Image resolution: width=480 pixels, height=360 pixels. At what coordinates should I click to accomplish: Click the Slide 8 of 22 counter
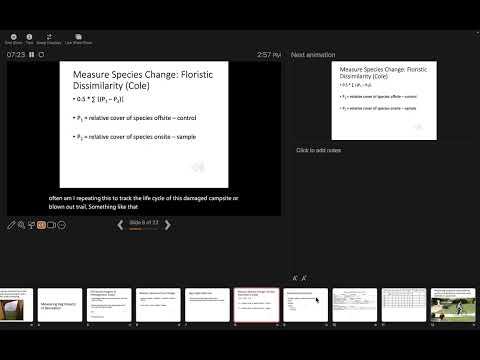click(x=144, y=222)
